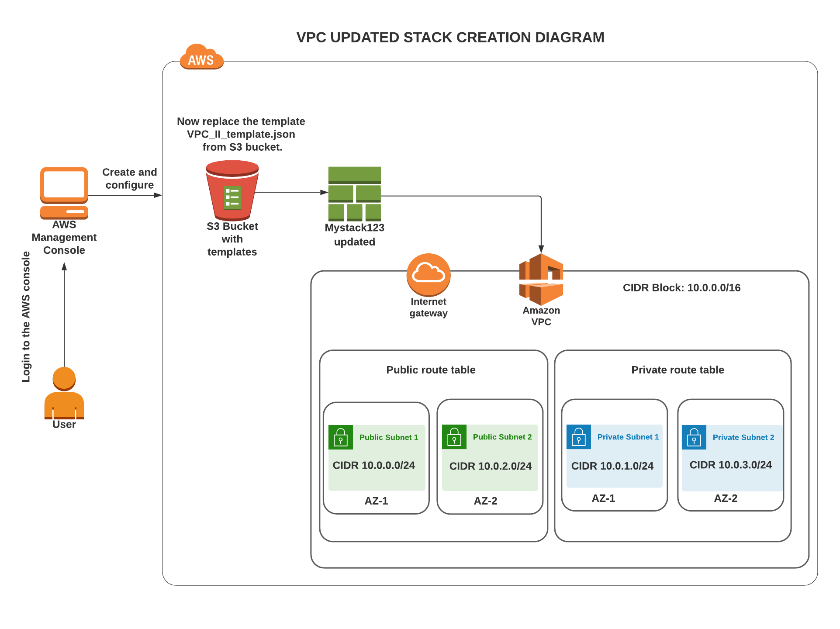
Task: Click the orange User figure icon
Action: click(64, 393)
